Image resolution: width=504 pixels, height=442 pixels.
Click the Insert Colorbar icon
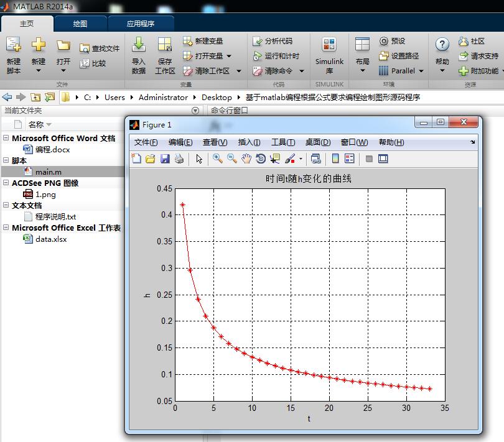335,159
